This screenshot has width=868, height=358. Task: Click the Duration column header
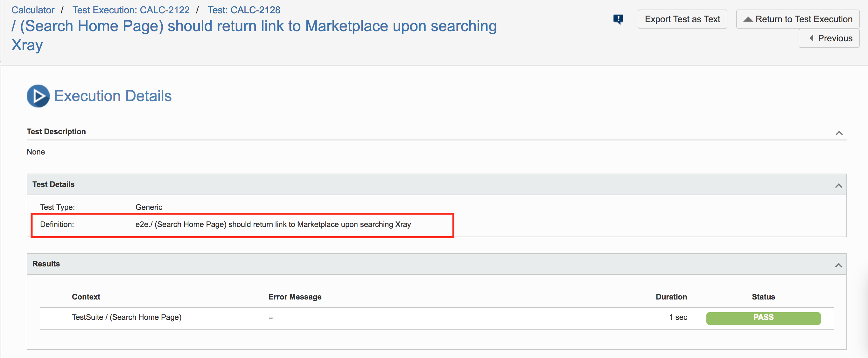click(671, 297)
